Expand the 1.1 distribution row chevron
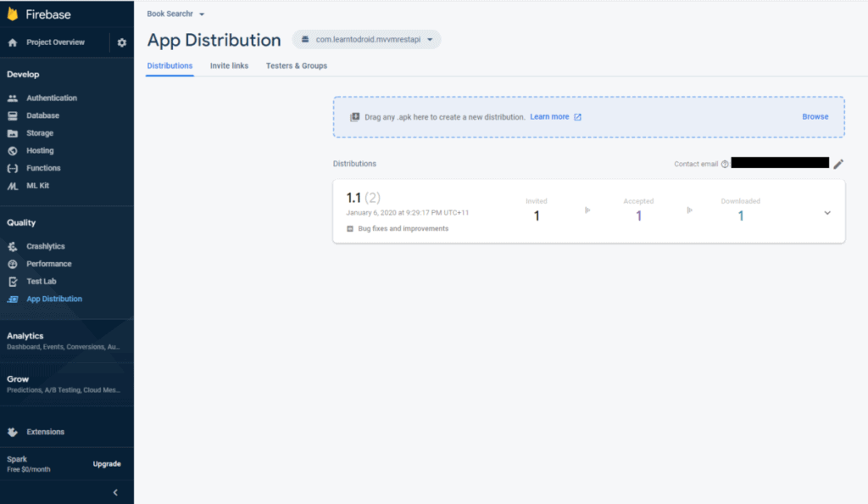This screenshot has width=868, height=504. 827,213
